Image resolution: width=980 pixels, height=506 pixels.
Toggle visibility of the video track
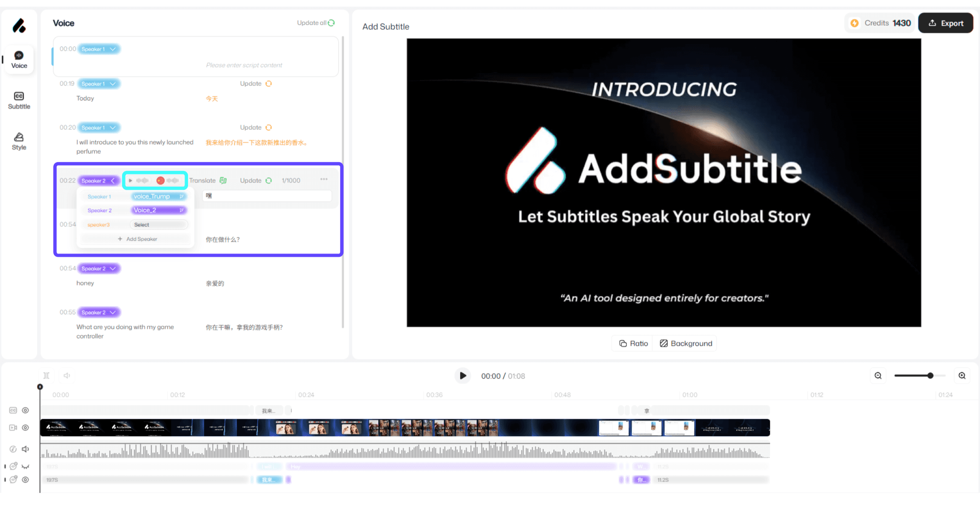point(26,428)
